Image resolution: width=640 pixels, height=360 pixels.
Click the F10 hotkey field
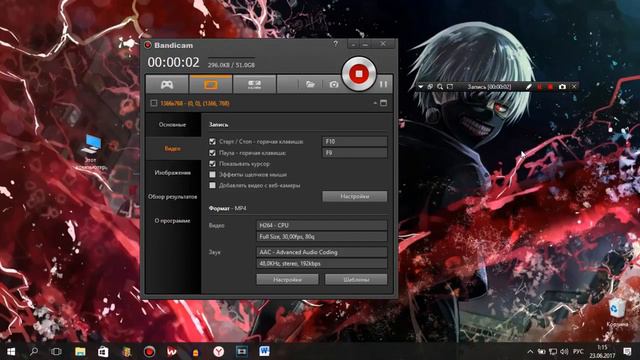[x=355, y=142]
